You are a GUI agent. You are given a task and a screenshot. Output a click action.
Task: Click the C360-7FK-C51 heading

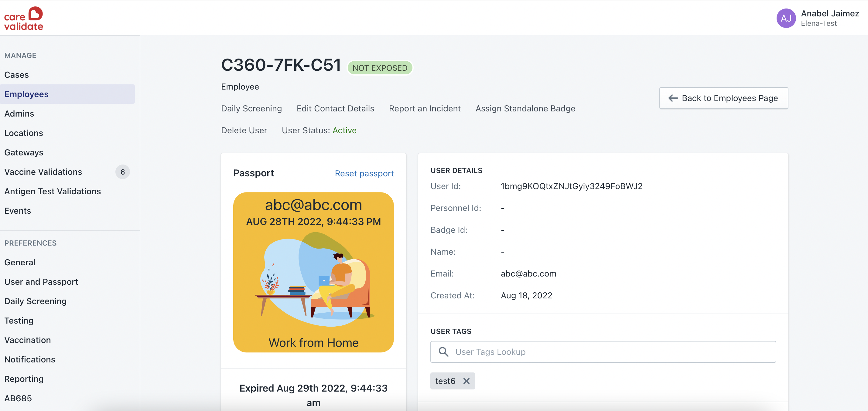click(281, 65)
